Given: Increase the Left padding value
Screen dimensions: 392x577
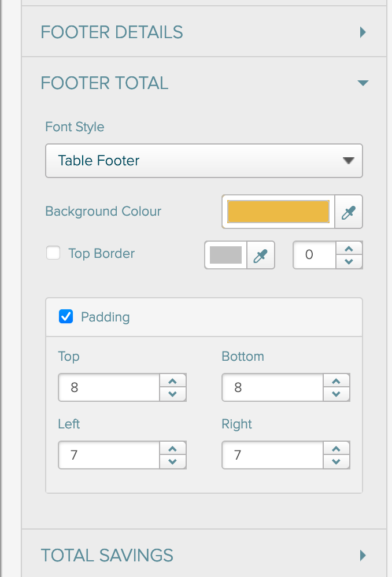Looking at the screenshot, I should click(x=173, y=449).
